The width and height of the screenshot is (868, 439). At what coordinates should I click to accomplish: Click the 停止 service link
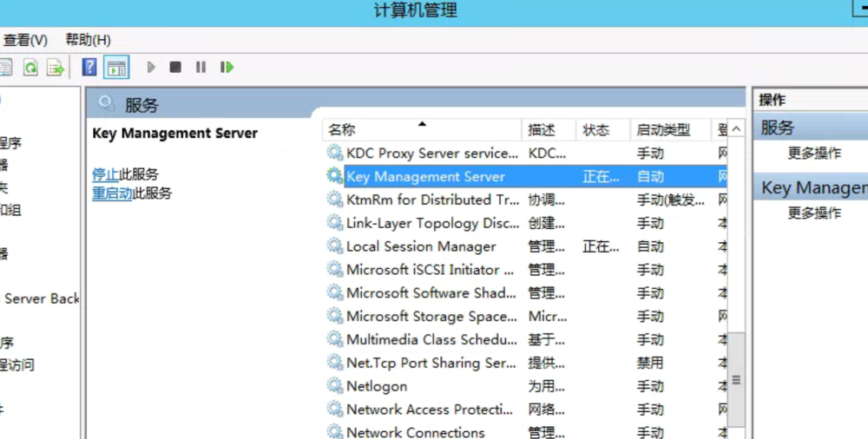click(105, 174)
